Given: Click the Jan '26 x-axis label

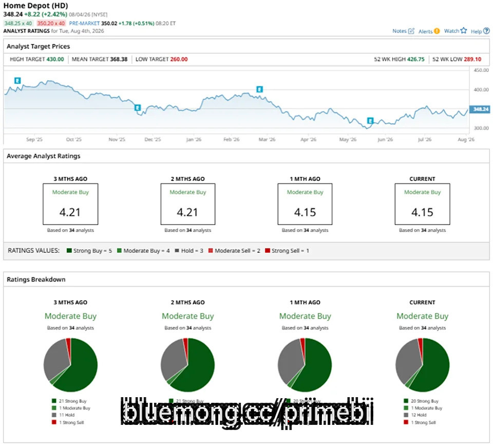Looking at the screenshot, I should click(x=194, y=139).
